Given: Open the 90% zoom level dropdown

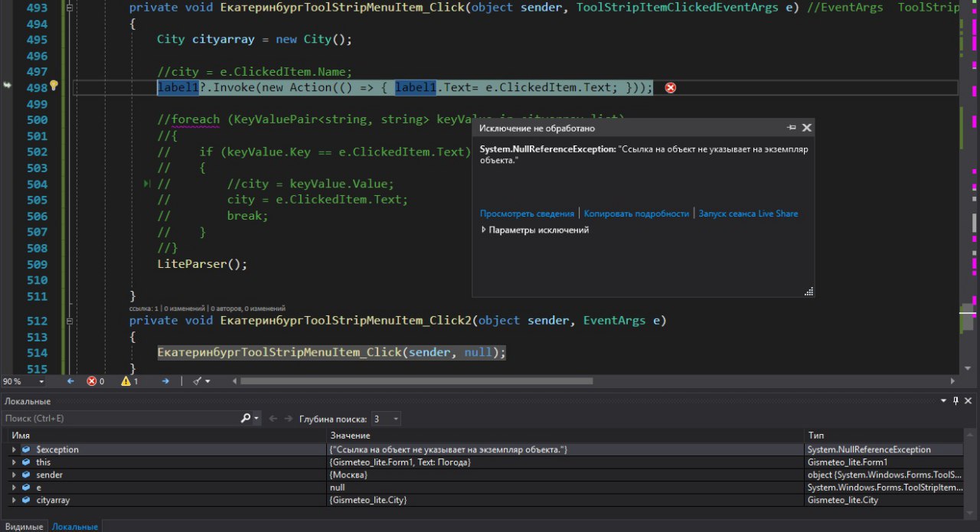Looking at the screenshot, I should pos(41,381).
